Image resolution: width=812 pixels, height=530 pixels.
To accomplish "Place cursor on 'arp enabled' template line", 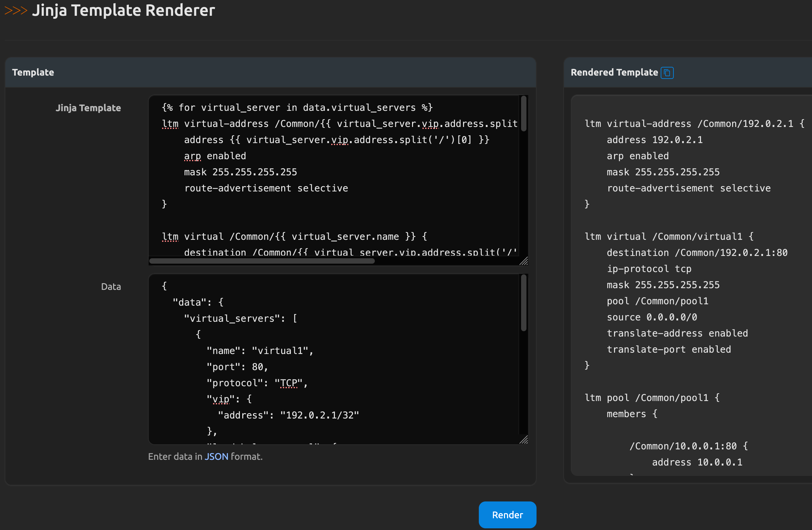I will (x=215, y=156).
